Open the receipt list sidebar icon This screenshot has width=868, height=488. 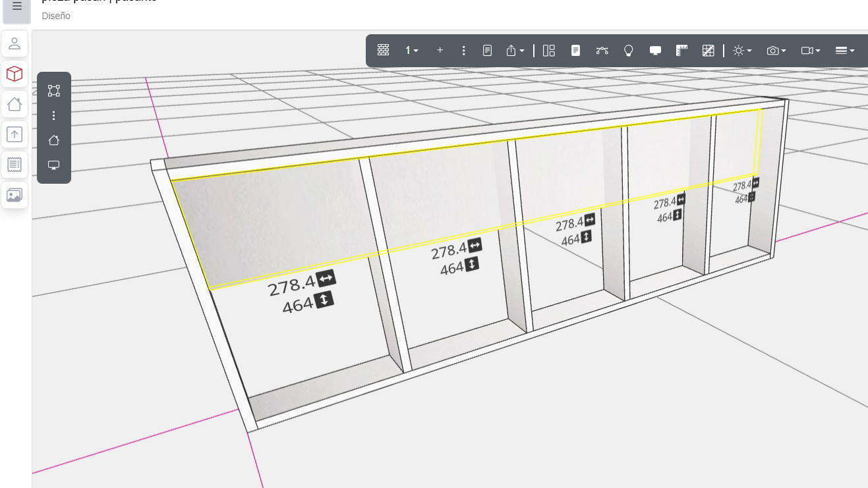point(14,165)
